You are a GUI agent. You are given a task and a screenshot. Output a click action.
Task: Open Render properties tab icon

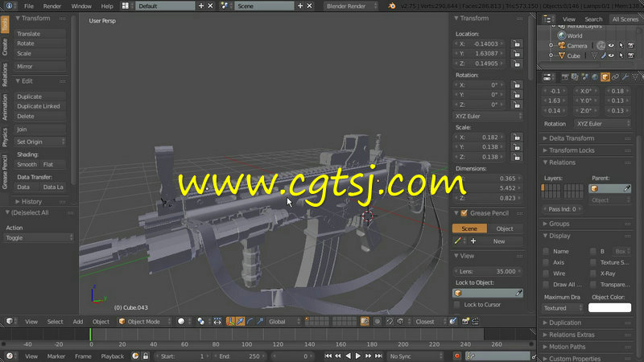click(x=565, y=76)
